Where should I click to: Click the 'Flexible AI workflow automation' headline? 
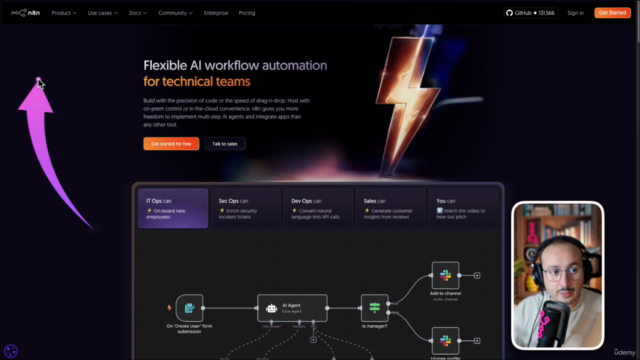tap(235, 65)
